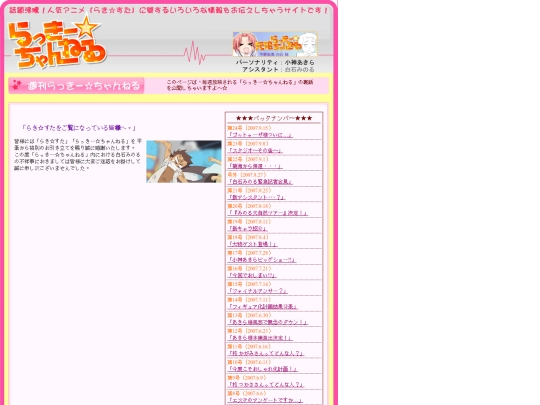Open back number 第16号 link

click(x=252, y=275)
